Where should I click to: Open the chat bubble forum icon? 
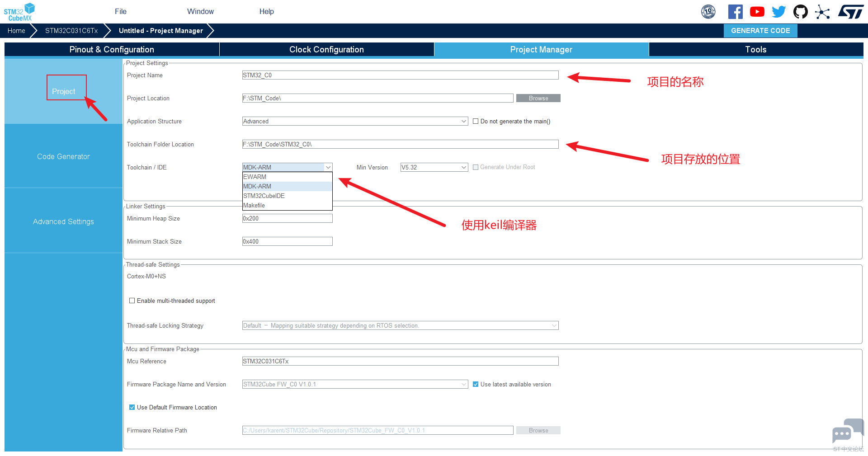[848, 432]
